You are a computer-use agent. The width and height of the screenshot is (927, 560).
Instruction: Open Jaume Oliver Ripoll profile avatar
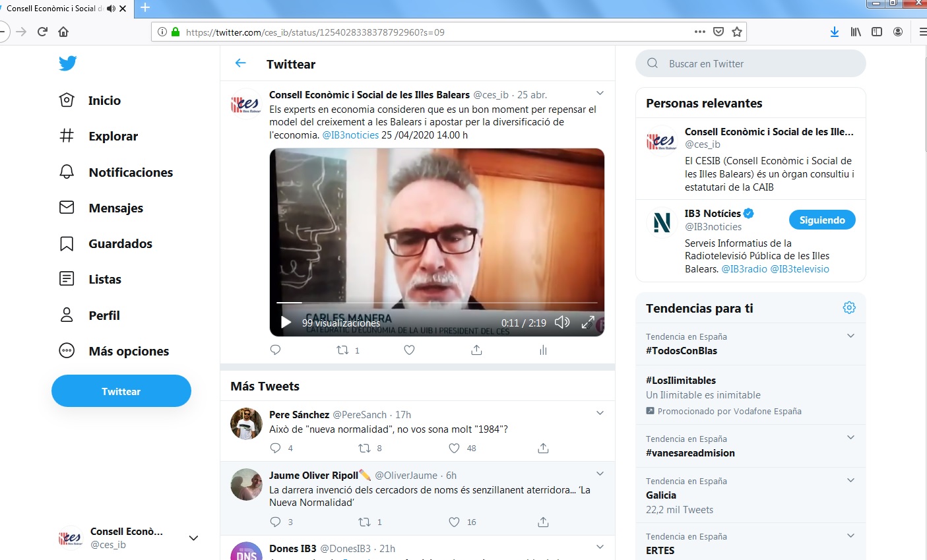(246, 484)
